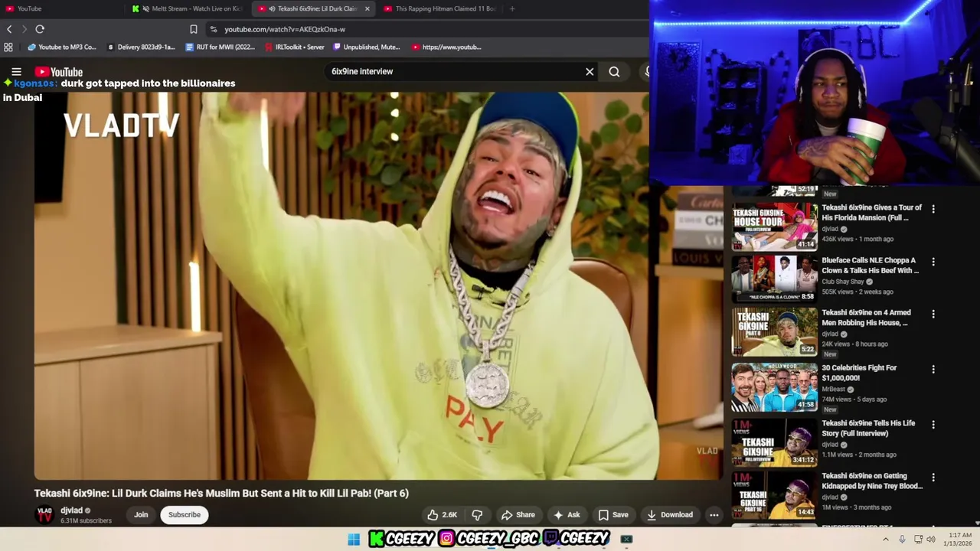Like the video with thumbs up

tap(443, 515)
